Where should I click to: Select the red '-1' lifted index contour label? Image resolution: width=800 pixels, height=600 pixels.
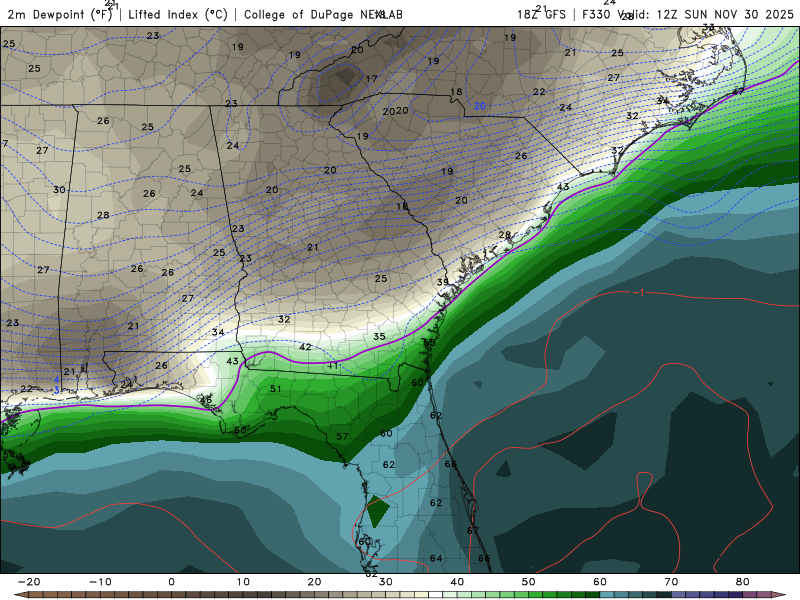[x=638, y=292]
